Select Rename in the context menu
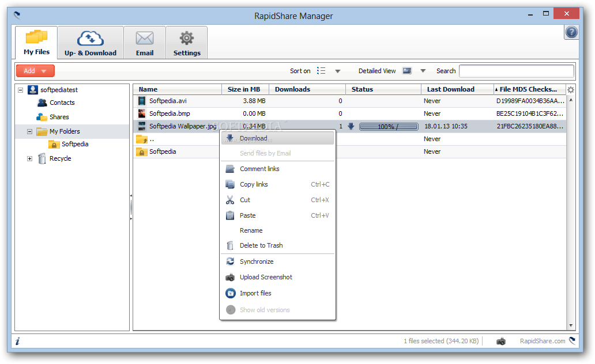 coord(277,230)
